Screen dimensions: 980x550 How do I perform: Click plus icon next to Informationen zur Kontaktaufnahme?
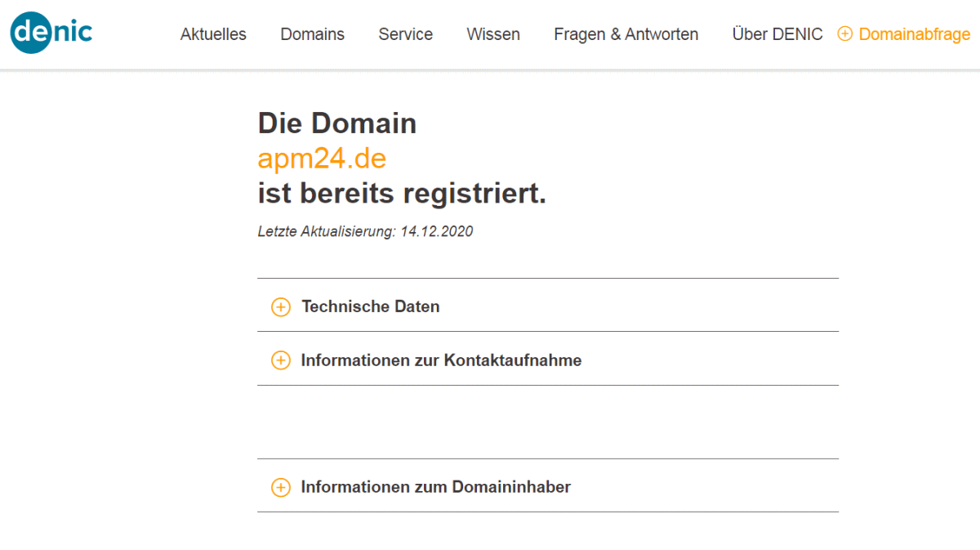point(280,360)
